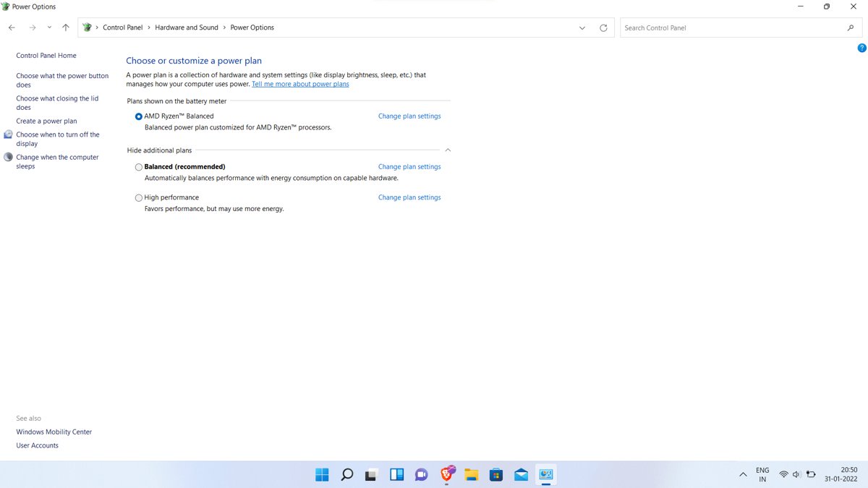Open File Explorer from the taskbar

point(472,474)
